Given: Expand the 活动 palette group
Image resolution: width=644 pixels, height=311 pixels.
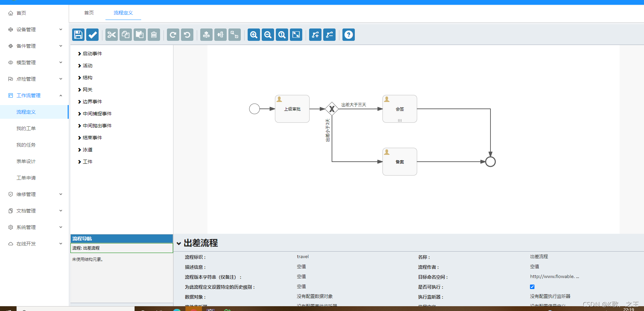Looking at the screenshot, I should [85, 66].
